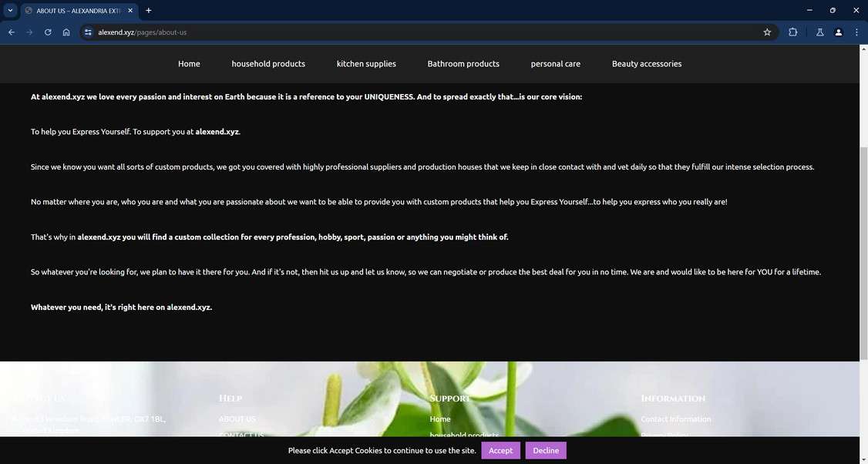This screenshot has height=464, width=868.
Task: Open household products in the top menu
Action: tap(268, 64)
